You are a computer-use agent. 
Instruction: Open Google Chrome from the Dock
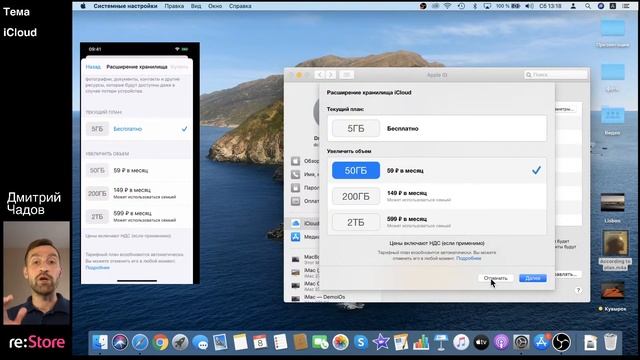(x=160, y=342)
